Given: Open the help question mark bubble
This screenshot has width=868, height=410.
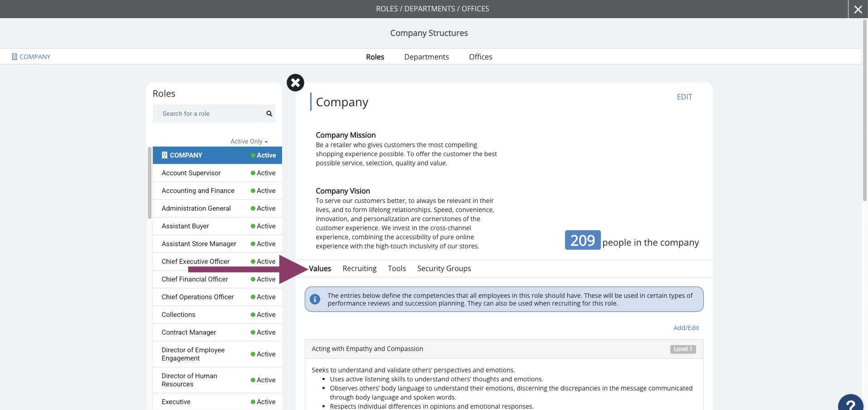Looking at the screenshot, I should pos(851,403).
